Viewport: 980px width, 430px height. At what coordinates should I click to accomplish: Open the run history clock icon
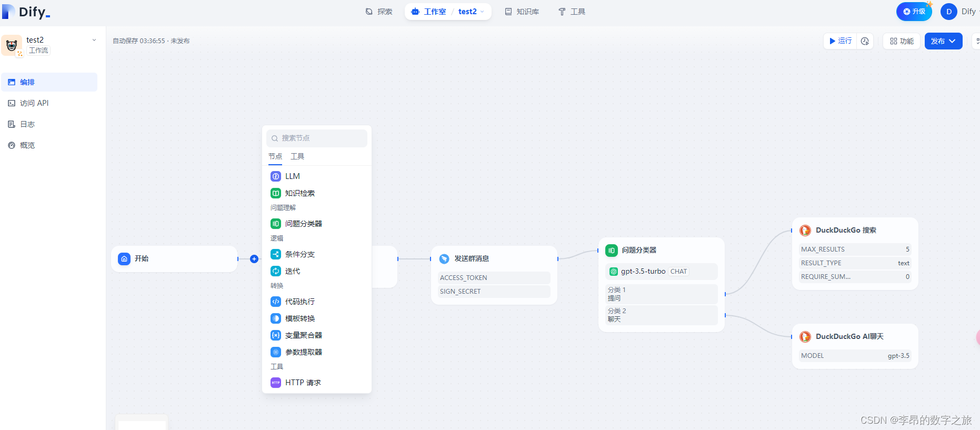[x=865, y=41]
